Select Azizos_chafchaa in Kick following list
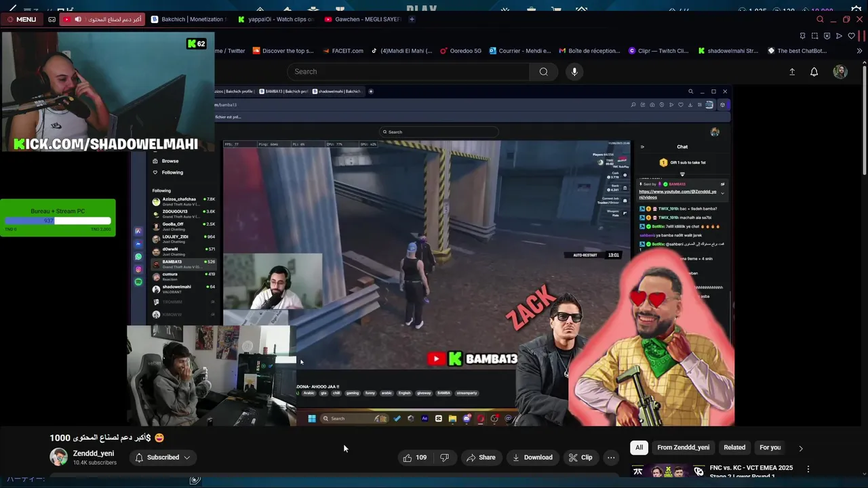Screen dimensions: 868x488 point(183,201)
